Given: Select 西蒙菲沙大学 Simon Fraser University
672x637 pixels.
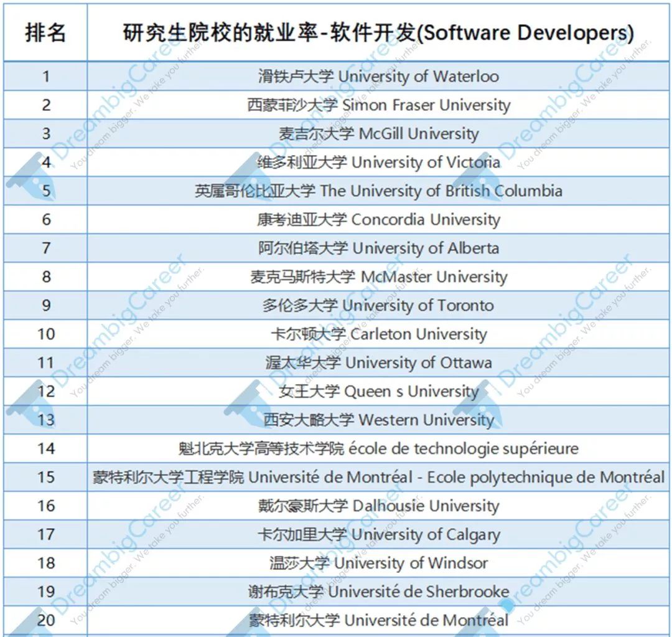Looking at the screenshot, I should [378, 105].
